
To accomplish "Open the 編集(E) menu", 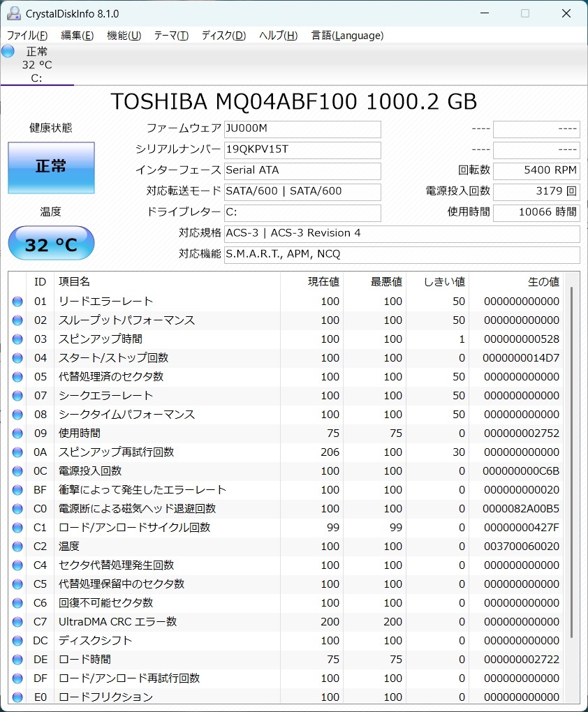I will coord(78,36).
